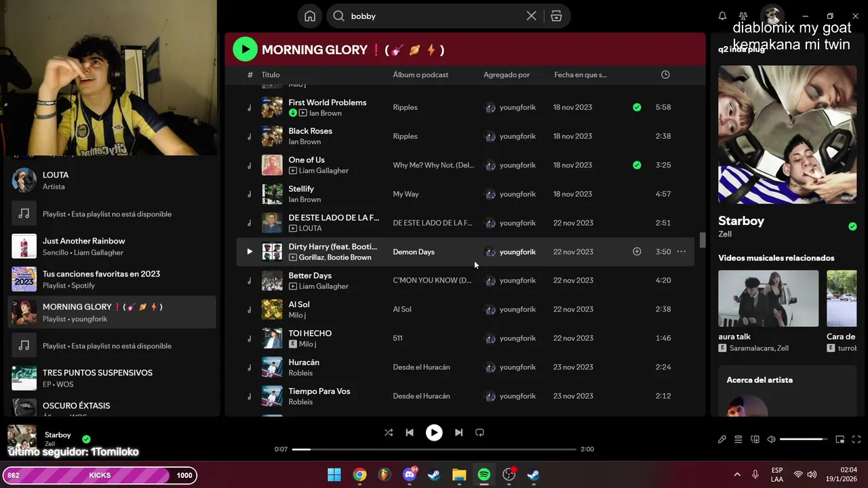The width and height of the screenshot is (868, 488).
Task: Toggle liked checkmark on First World Problems
Action: [637, 107]
